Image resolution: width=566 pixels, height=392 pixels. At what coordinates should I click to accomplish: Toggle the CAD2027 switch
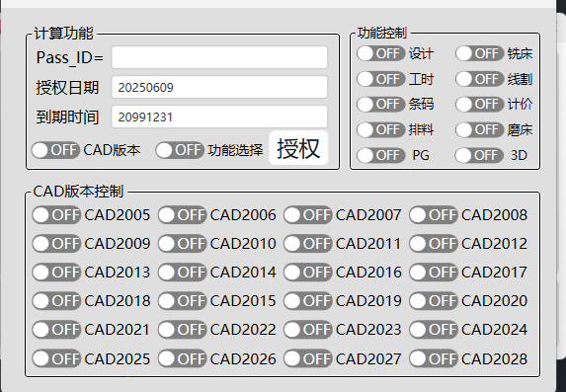[x=307, y=358]
